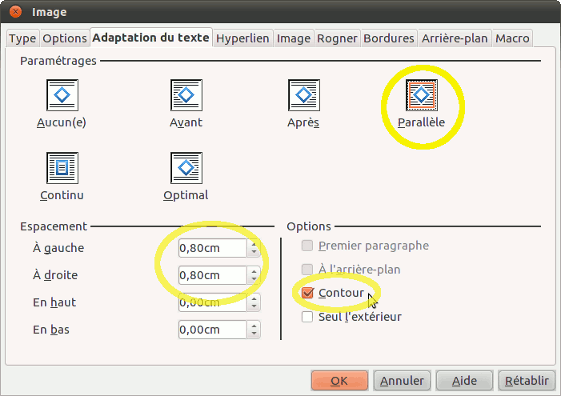Click the Optimal label text
This screenshot has width=561, height=396.
pos(186,195)
